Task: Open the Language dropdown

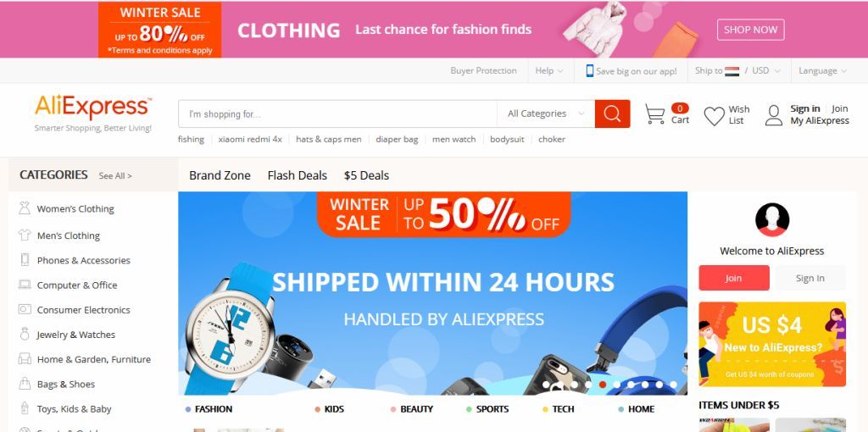Action: click(x=822, y=71)
